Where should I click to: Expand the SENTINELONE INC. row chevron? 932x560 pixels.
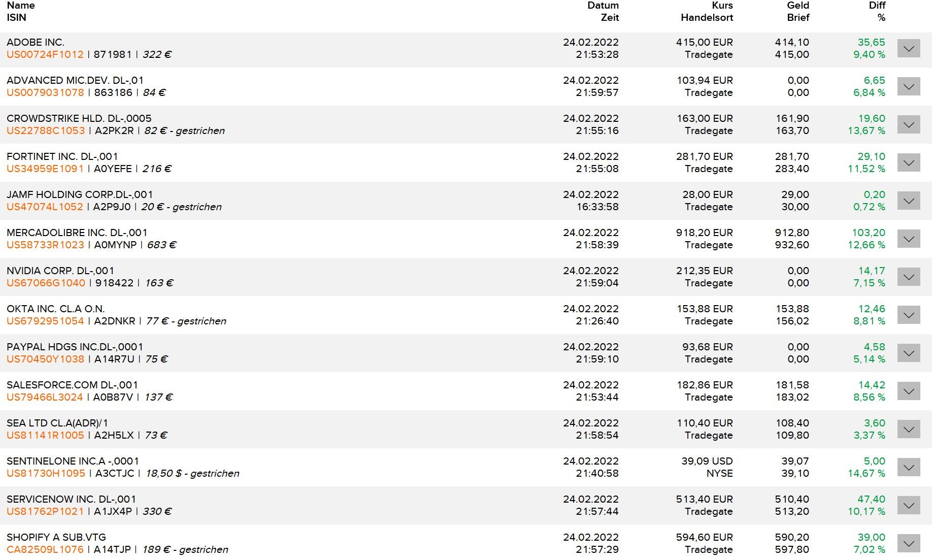908,468
